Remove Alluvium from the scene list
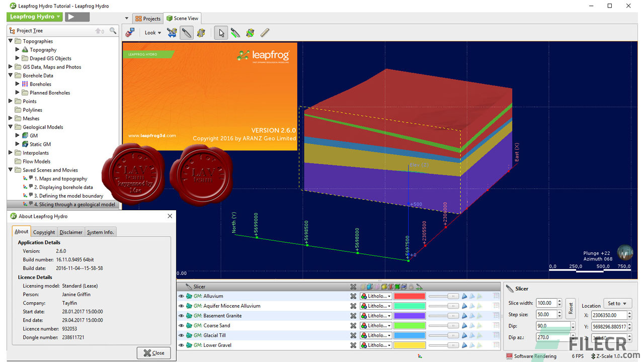644x362 pixels. pos(353,296)
